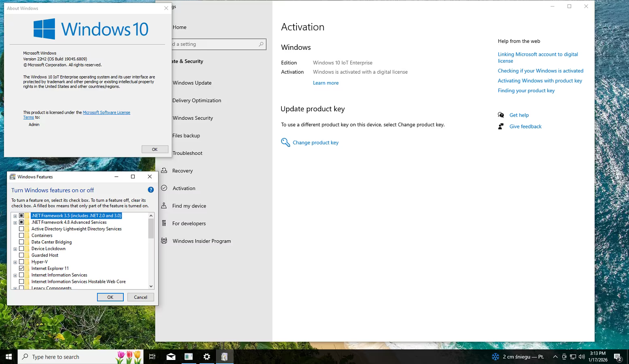Launch the Mail app from the taskbar

coord(171,357)
